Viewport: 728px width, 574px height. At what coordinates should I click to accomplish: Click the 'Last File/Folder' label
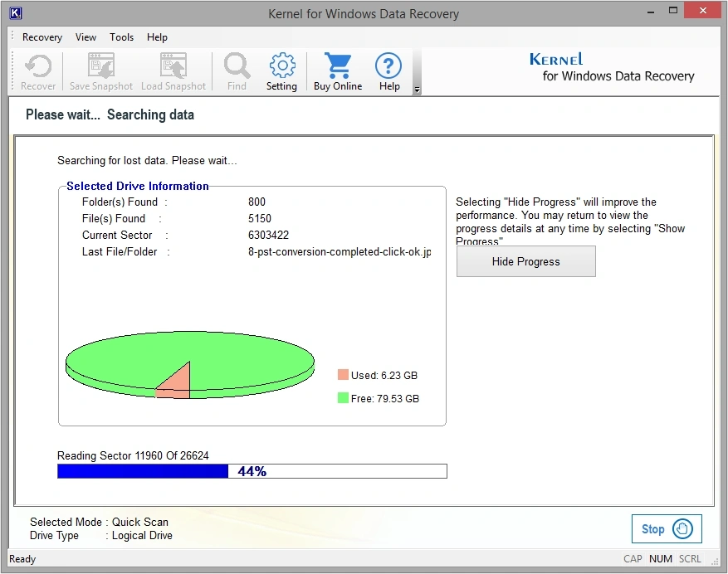click(120, 252)
